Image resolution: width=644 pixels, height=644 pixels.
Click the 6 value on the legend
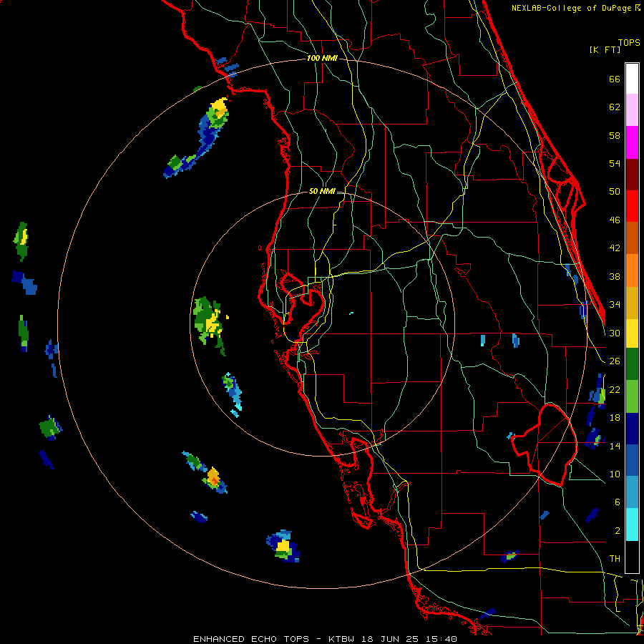click(x=618, y=502)
